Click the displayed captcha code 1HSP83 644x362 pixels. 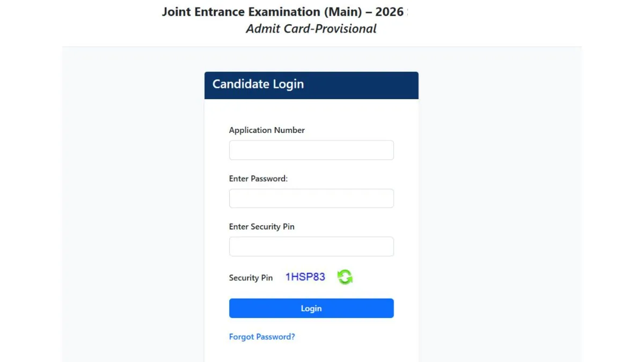[305, 277]
